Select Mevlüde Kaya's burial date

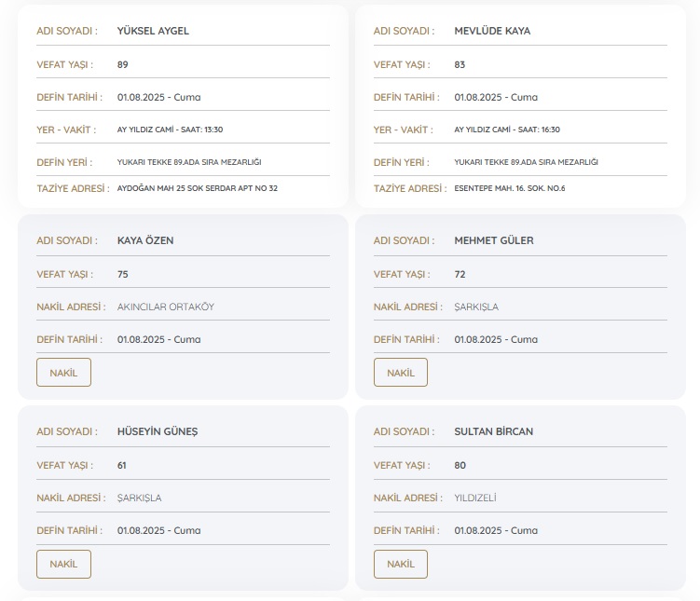[496, 97]
